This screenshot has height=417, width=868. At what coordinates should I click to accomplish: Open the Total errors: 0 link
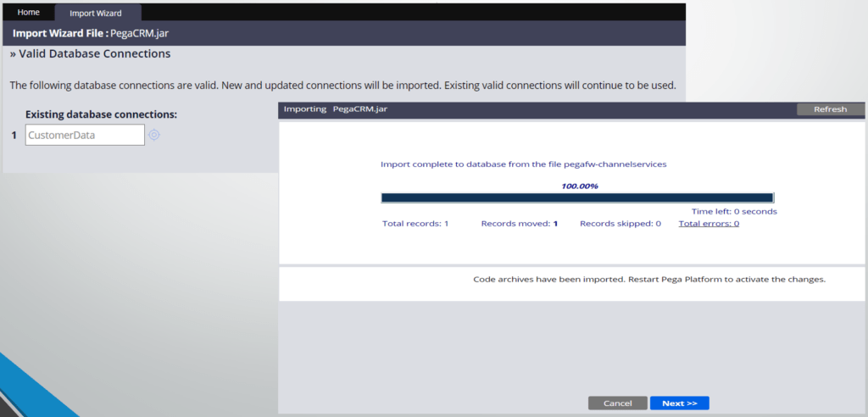point(709,224)
